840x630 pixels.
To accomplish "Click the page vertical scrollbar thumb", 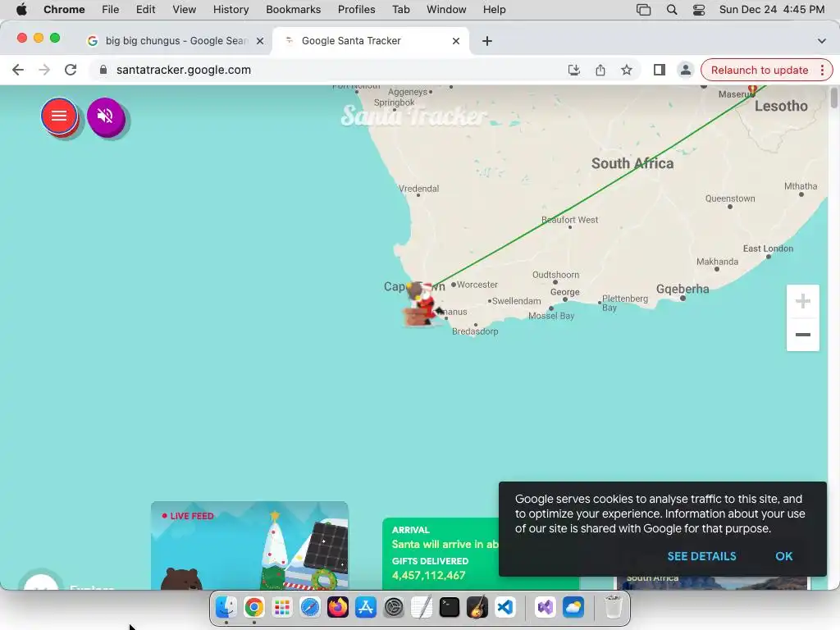I will pyautogui.click(x=833, y=98).
